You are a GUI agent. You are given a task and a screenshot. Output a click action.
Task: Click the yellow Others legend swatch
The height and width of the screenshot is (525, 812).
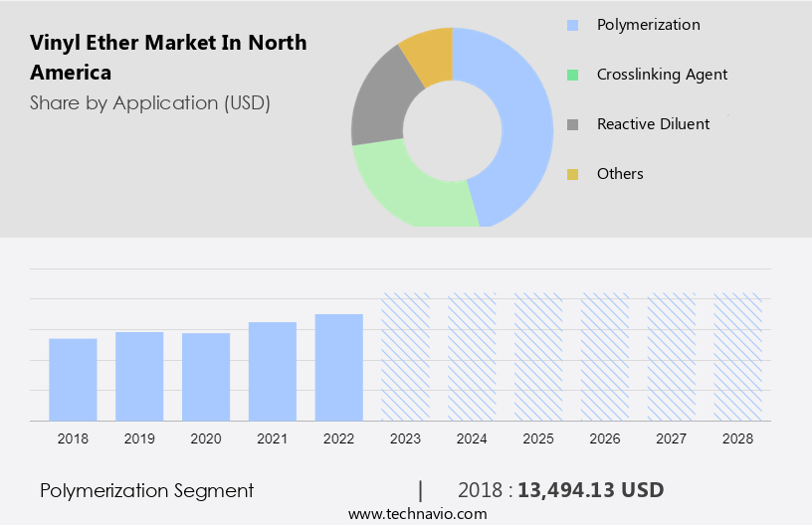point(572,174)
